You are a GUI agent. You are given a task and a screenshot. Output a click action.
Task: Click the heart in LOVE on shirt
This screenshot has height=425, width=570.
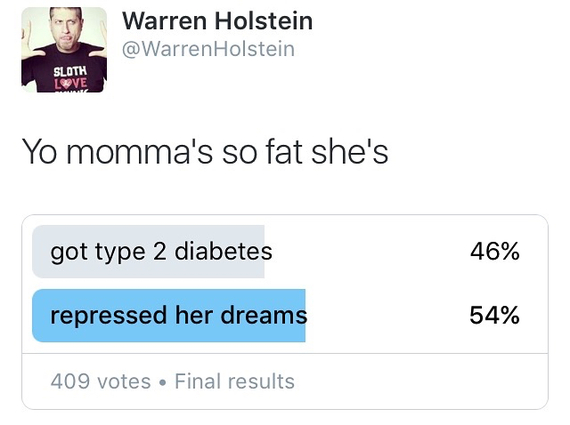[66, 83]
